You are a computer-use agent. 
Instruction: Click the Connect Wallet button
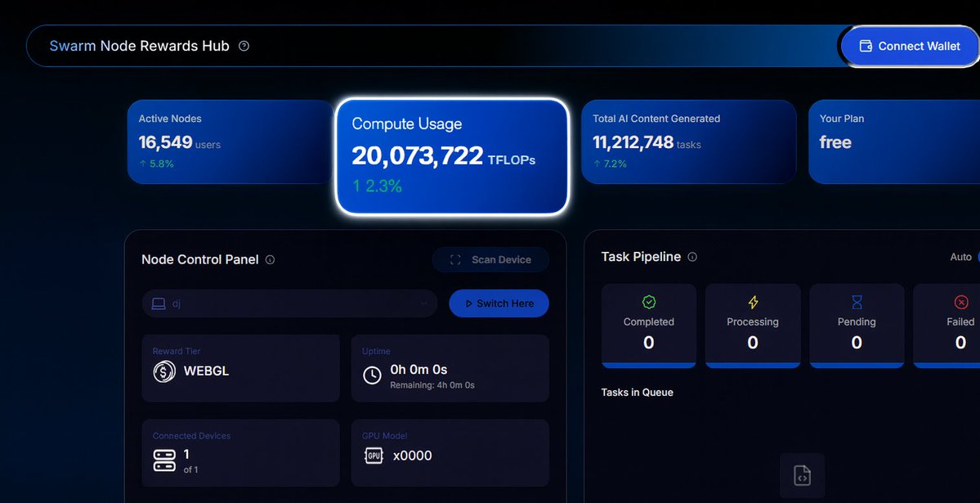click(910, 47)
